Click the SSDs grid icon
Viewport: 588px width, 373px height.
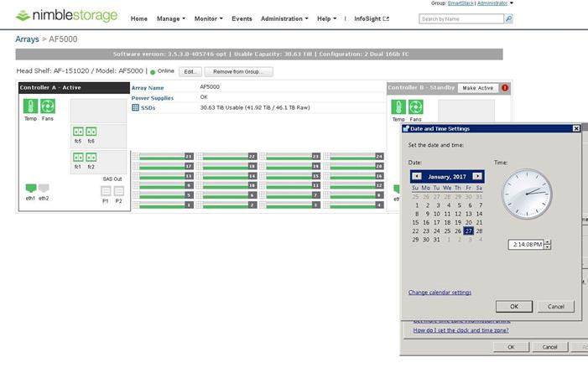point(135,107)
